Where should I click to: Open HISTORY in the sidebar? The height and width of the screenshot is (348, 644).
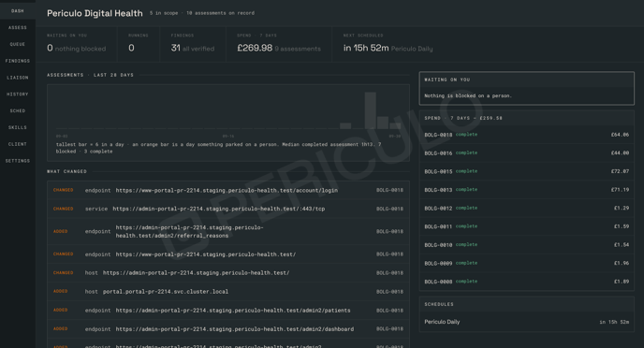click(18, 94)
